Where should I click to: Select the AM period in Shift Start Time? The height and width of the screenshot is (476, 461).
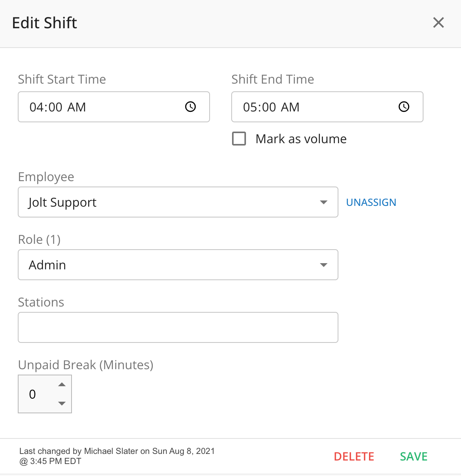pyautogui.click(x=77, y=107)
